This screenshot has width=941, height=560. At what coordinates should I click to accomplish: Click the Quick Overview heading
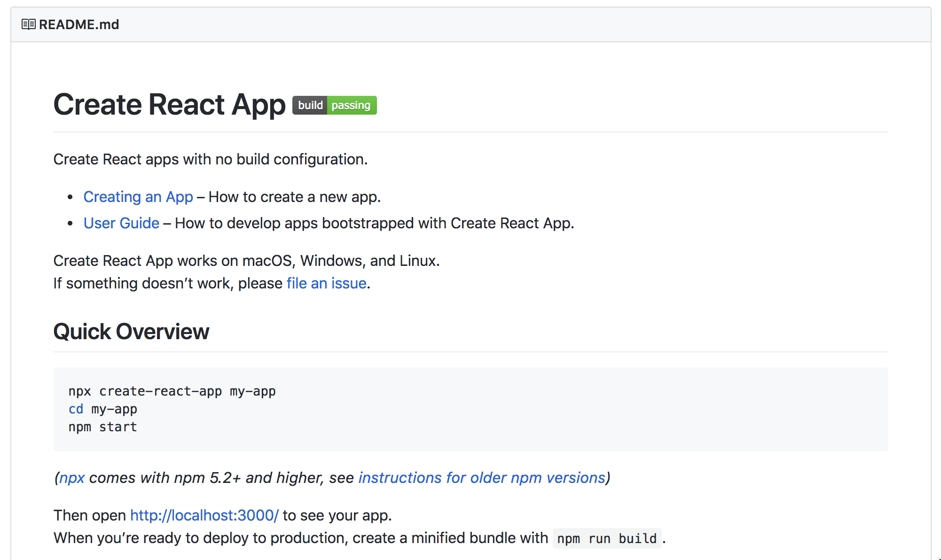[x=131, y=332]
